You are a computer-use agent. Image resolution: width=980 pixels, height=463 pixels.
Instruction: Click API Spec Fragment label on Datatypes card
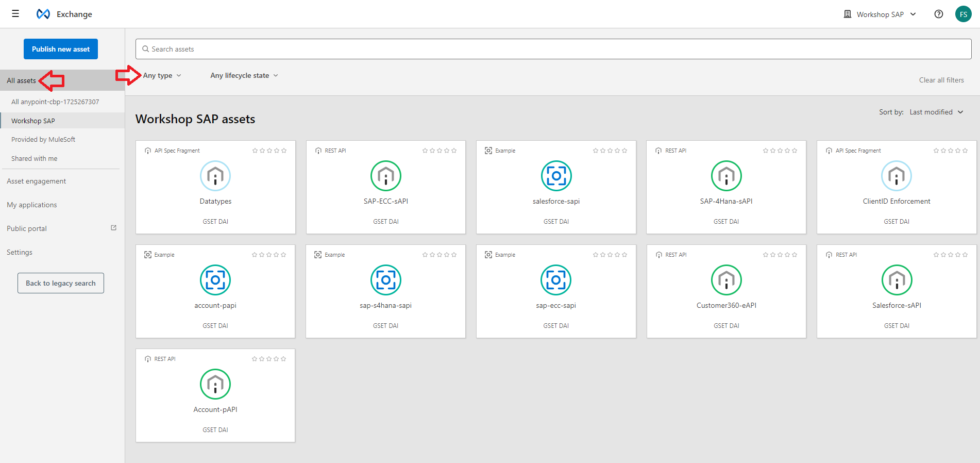[177, 151]
